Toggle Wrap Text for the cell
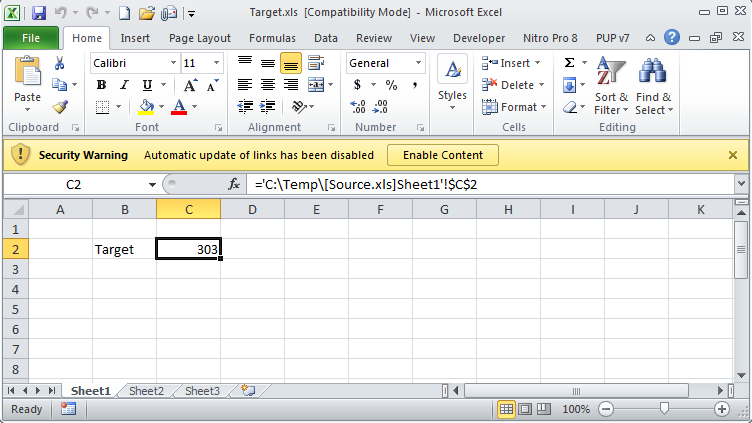 coord(316,63)
